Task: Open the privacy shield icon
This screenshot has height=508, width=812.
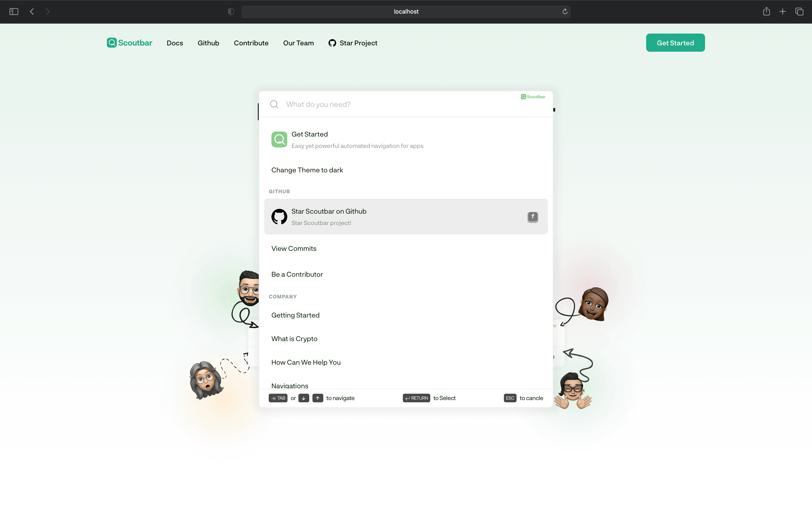Action: [x=231, y=11]
